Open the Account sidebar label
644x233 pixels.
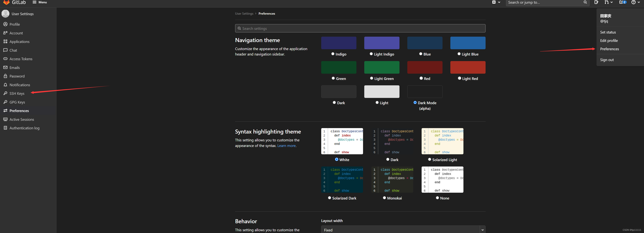point(16,33)
